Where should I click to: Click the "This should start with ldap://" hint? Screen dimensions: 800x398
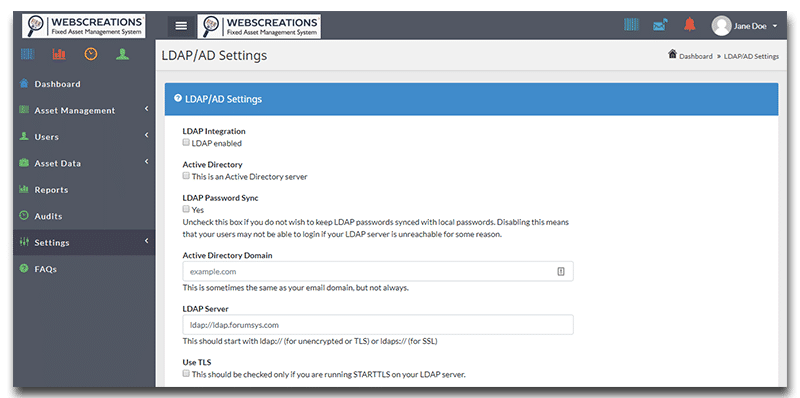pos(310,341)
